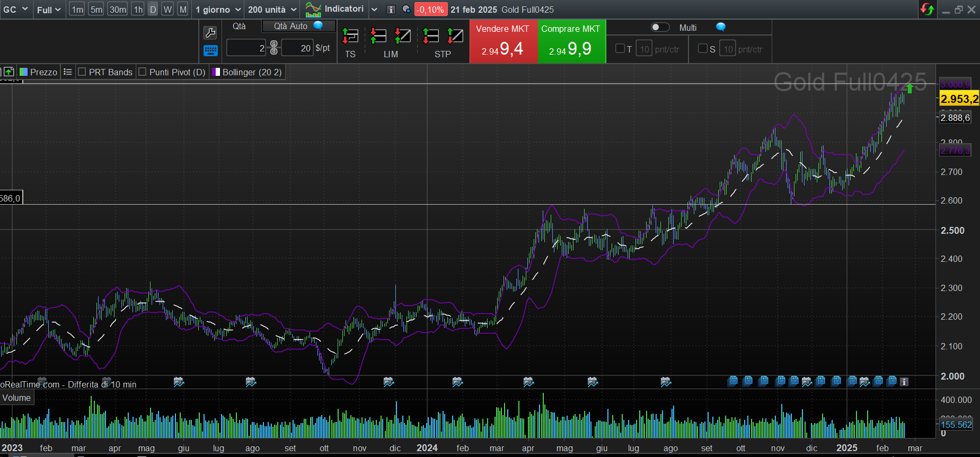
Task: Open the 200 unità dropdown
Action: tap(272, 10)
